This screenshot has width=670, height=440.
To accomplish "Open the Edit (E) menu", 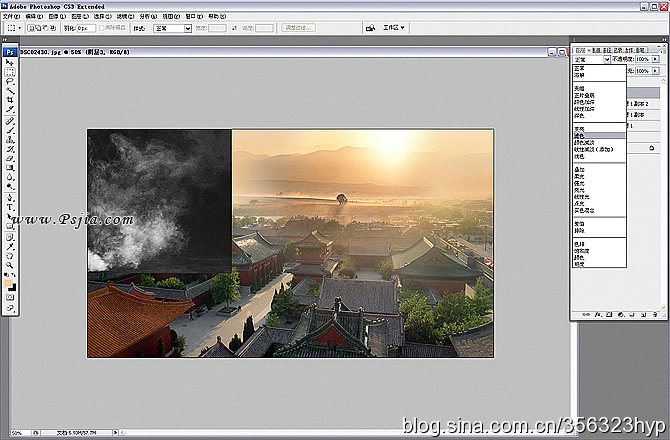I will (x=34, y=16).
